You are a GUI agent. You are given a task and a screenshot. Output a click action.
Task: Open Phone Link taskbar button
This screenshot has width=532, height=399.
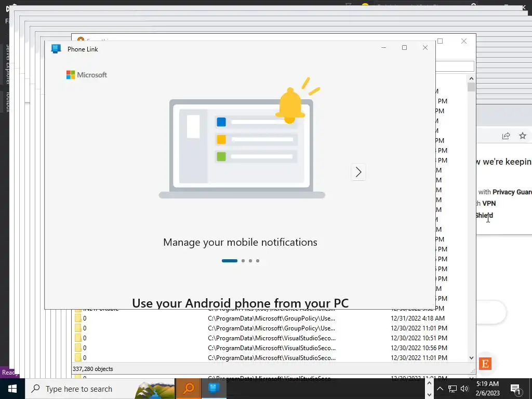click(214, 389)
